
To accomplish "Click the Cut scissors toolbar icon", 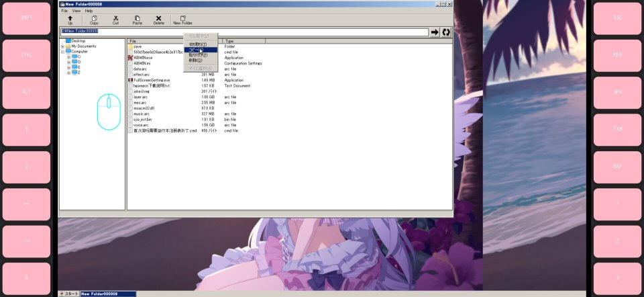I will [116, 19].
